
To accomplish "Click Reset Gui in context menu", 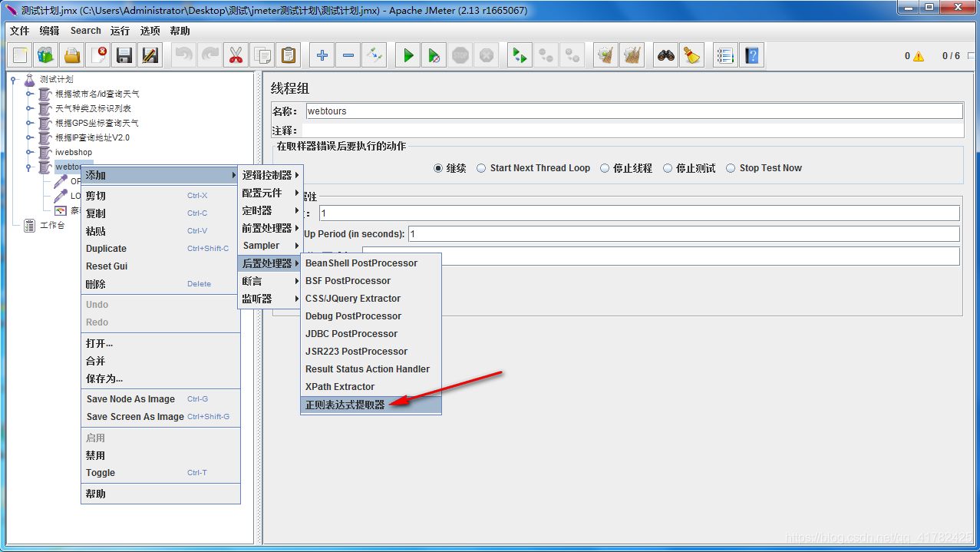I will point(160,266).
